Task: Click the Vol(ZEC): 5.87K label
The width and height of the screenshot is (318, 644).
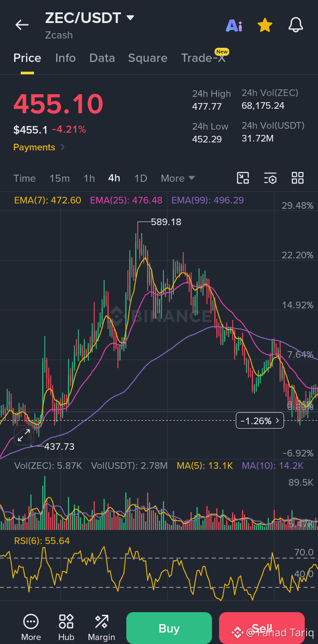Action: [x=48, y=466]
